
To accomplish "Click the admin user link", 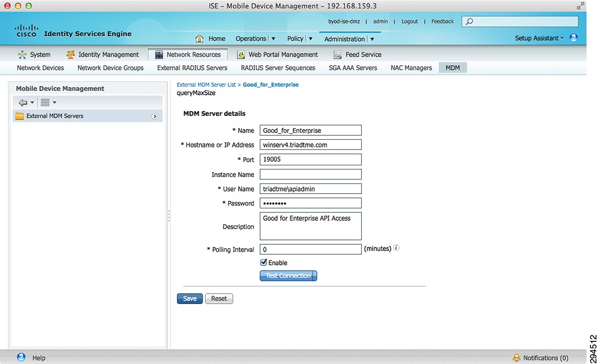I will click(380, 22).
